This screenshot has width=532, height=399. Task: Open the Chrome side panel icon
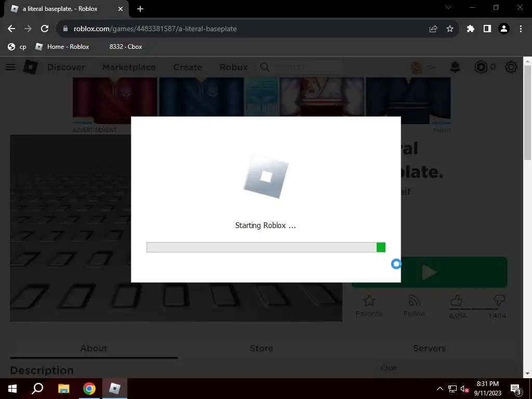(487, 29)
